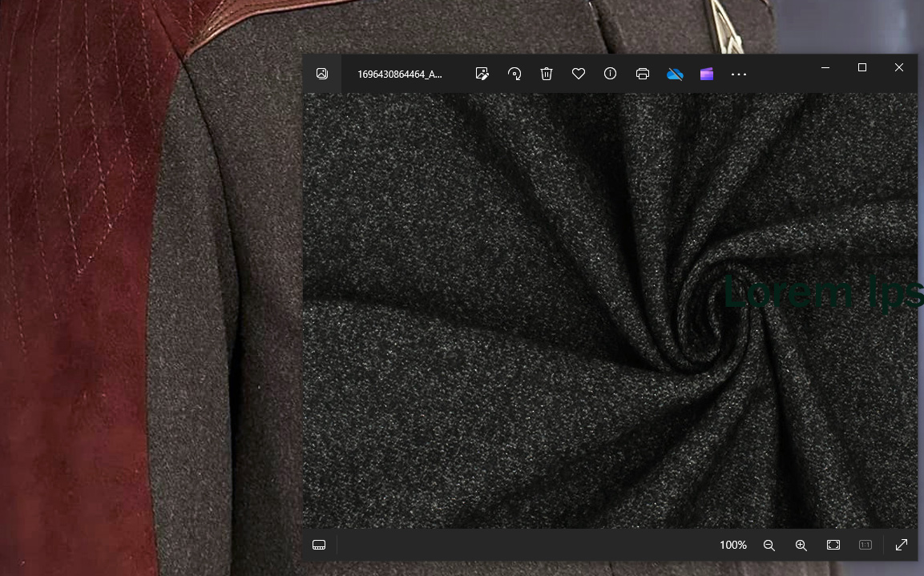Click the Edit image icon
Image resolution: width=924 pixels, height=576 pixels.
(x=482, y=74)
